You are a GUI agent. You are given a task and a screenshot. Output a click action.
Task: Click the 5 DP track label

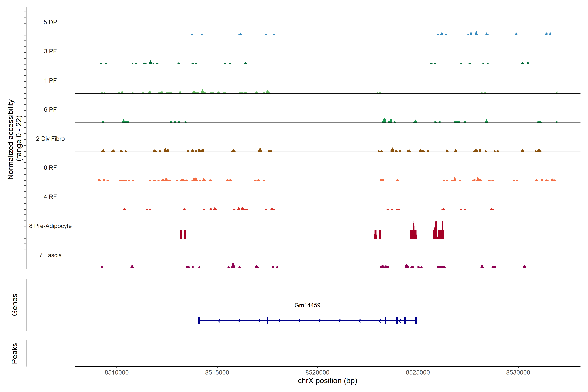[x=50, y=22]
